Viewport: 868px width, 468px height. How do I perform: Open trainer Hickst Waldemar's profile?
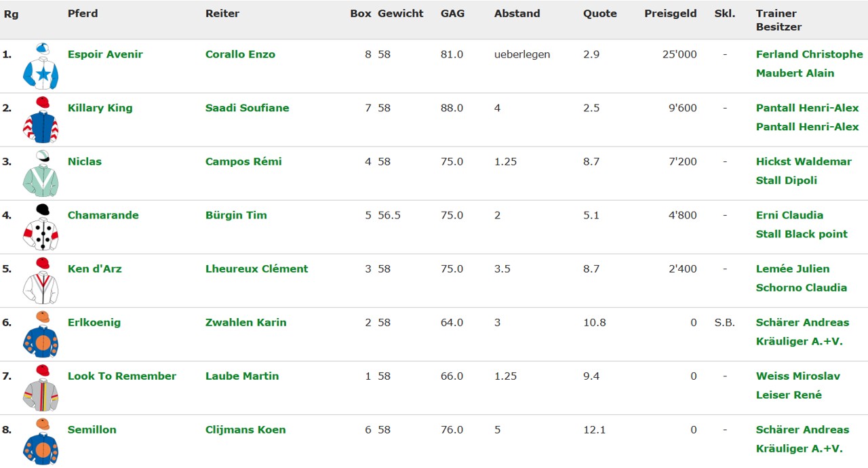tap(804, 161)
